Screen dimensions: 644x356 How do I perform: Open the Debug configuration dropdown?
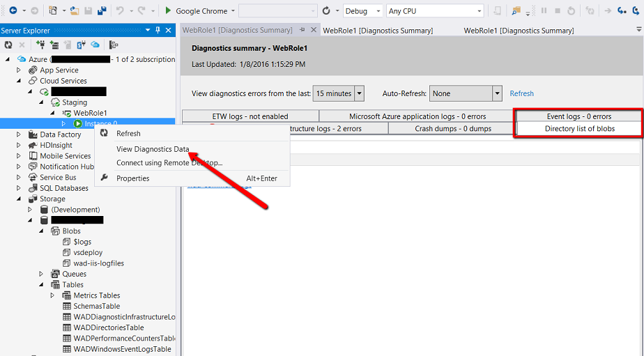[x=378, y=11]
